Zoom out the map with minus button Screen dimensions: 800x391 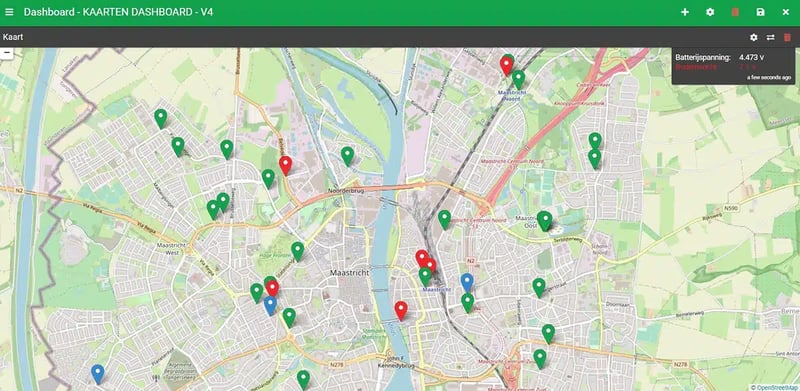7,53
